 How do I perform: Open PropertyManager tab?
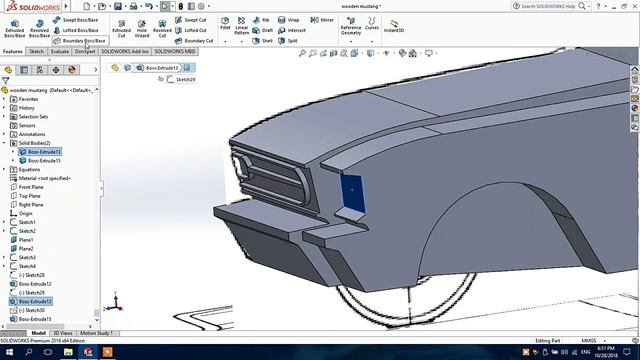24,70
